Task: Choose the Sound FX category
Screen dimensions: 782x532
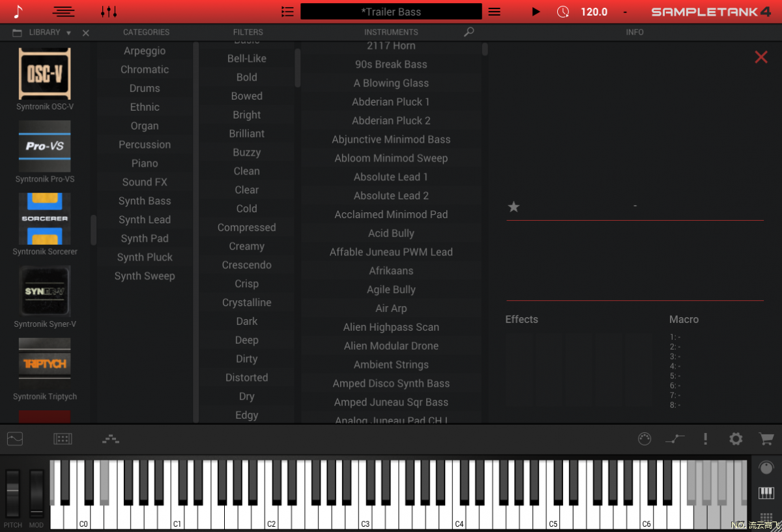Action: [145, 182]
